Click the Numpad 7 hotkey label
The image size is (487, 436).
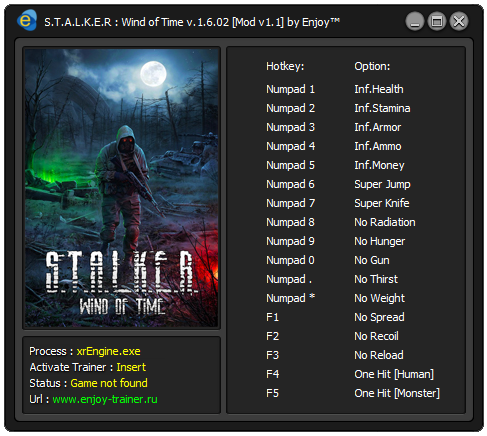(290, 203)
